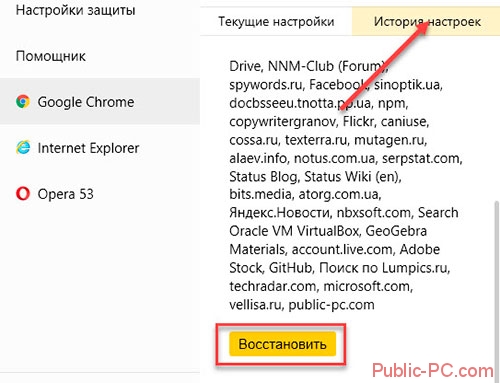Switch to the Текущие настройки tab
Viewport: 500px width, 383px height.
276,22
